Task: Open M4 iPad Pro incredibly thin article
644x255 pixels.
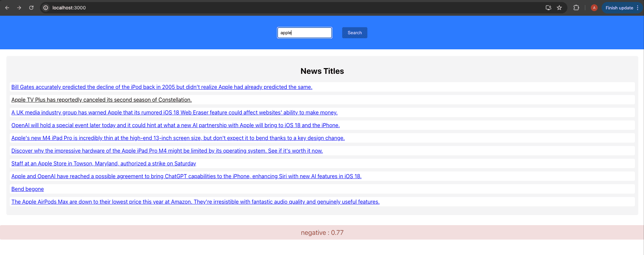Action: pos(178,138)
